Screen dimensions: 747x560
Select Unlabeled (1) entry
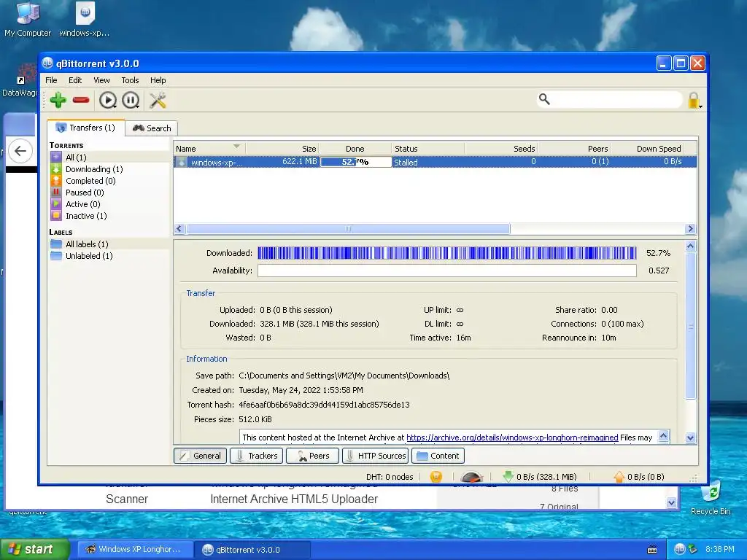click(109, 256)
